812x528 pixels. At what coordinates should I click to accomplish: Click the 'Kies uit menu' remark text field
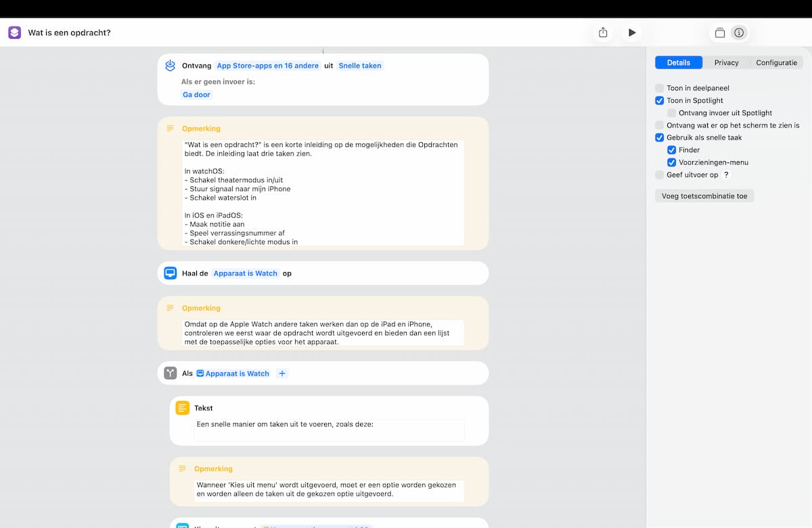(x=329, y=489)
